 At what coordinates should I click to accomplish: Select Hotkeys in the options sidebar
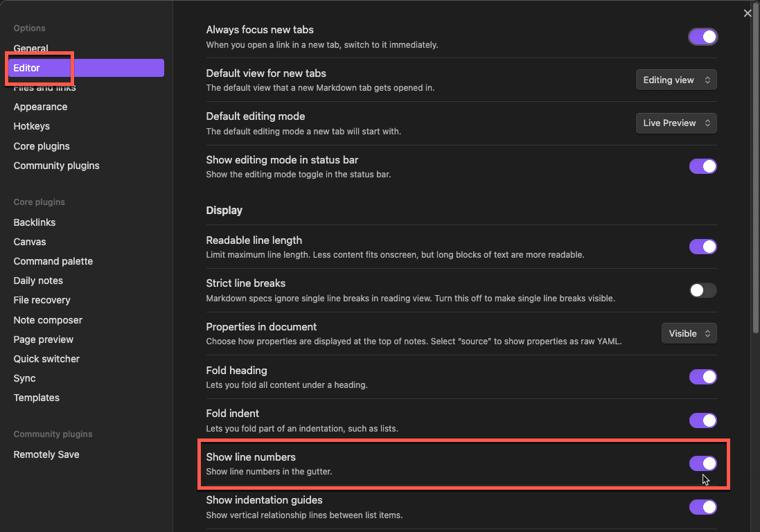pyautogui.click(x=32, y=126)
